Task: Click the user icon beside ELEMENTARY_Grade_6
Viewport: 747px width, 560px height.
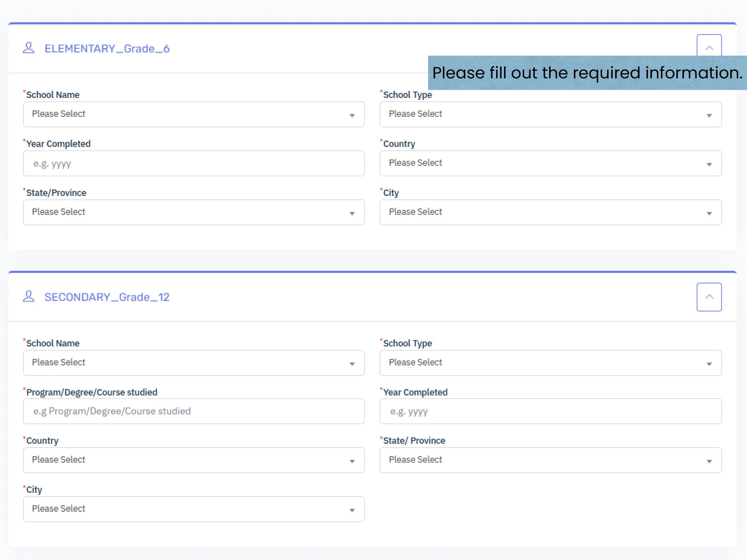Action: [29, 47]
